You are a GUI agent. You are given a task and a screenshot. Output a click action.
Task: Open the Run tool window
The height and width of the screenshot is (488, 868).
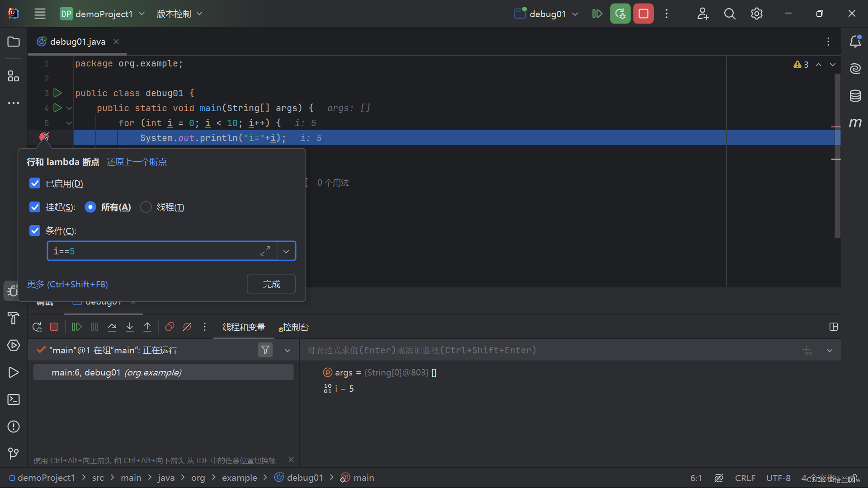(14, 372)
